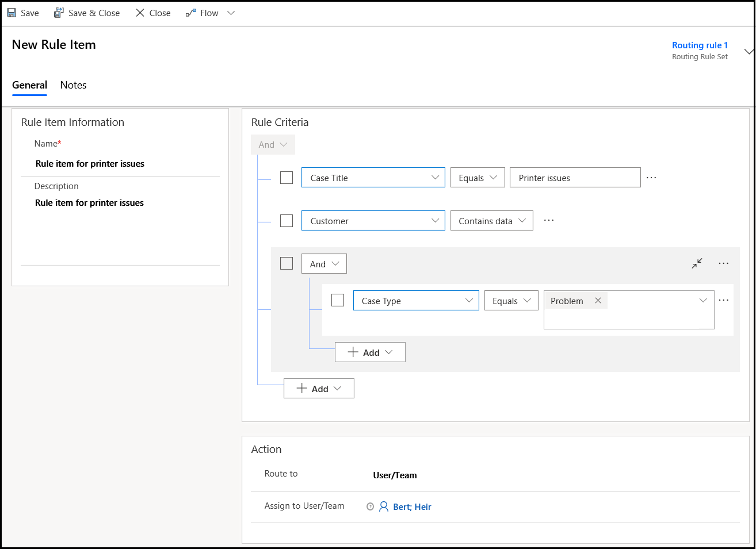The image size is (756, 549).
Task: Open the top-level And operator dropdown
Action: click(x=273, y=144)
